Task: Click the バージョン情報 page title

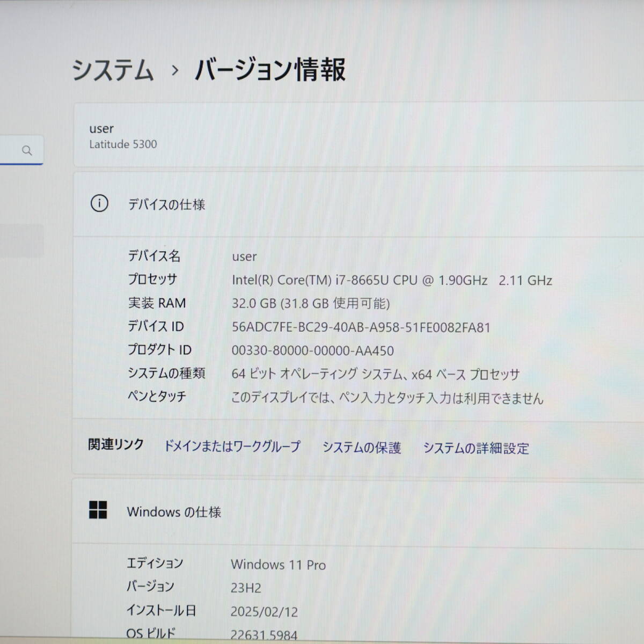Action: tap(270, 70)
